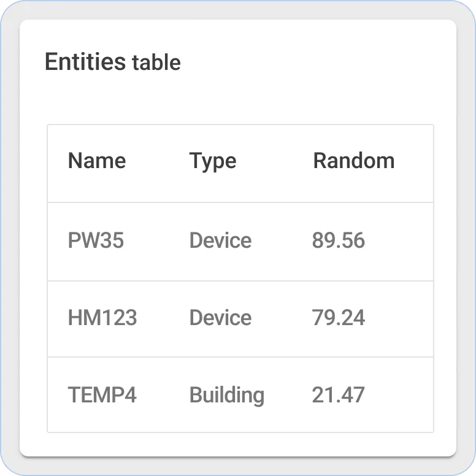Click the 89.56 random value

(x=338, y=240)
